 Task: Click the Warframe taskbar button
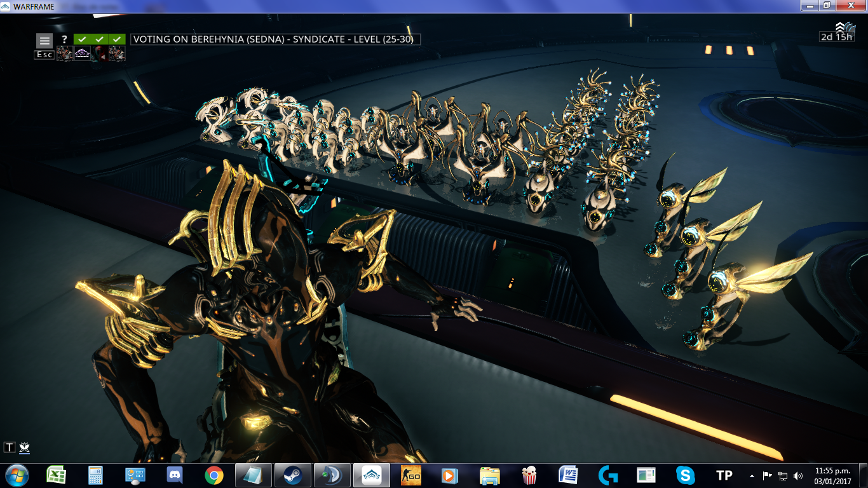pos(372,475)
